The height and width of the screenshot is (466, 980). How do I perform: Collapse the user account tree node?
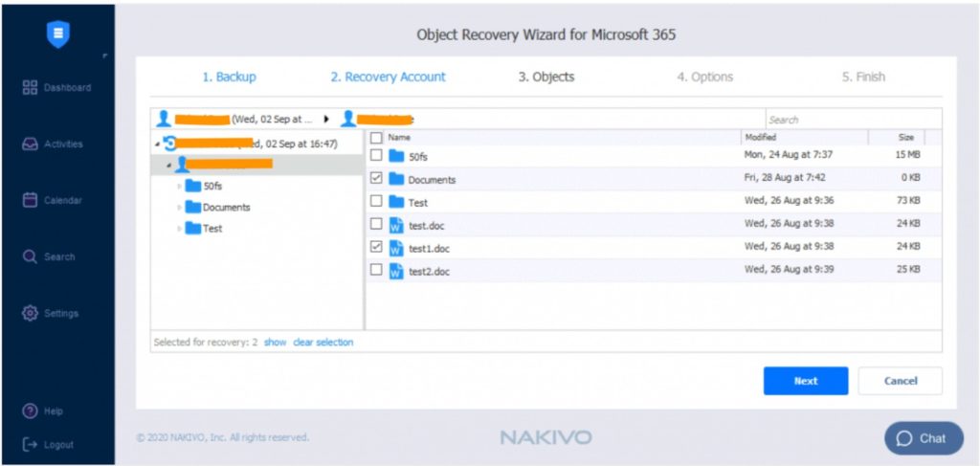coord(169,166)
